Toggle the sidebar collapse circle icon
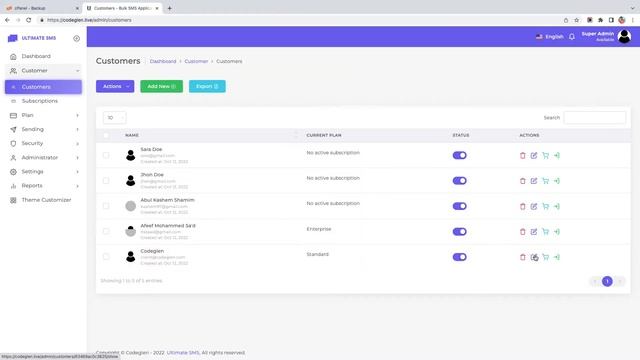This screenshot has height=360, width=640. click(x=76, y=38)
